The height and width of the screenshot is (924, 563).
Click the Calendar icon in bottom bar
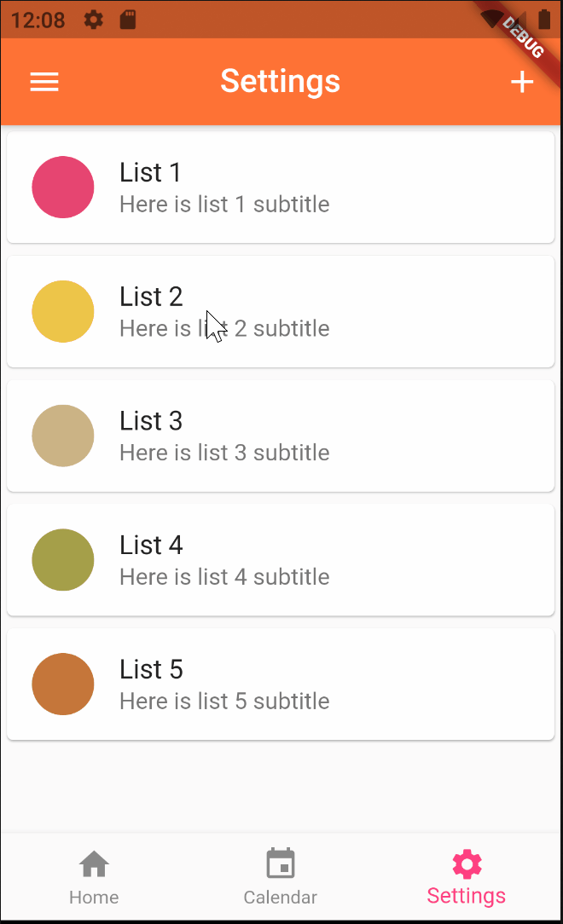coord(281,863)
